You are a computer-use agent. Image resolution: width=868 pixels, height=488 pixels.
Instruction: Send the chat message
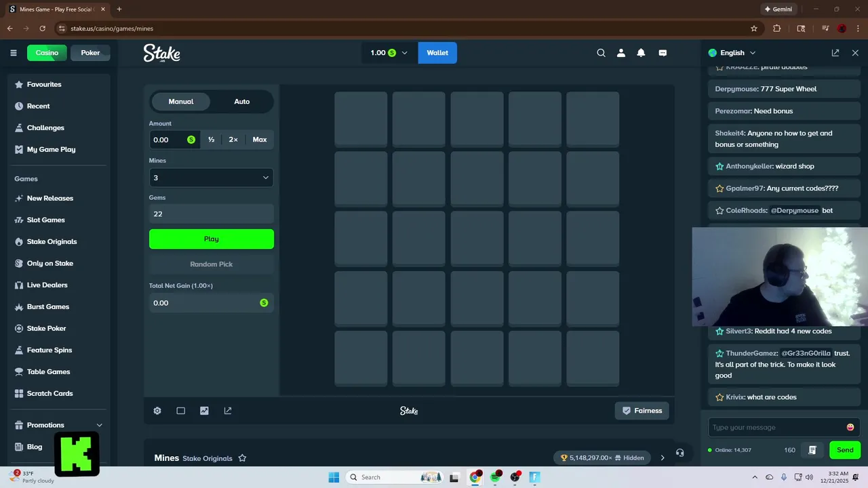[845, 450]
